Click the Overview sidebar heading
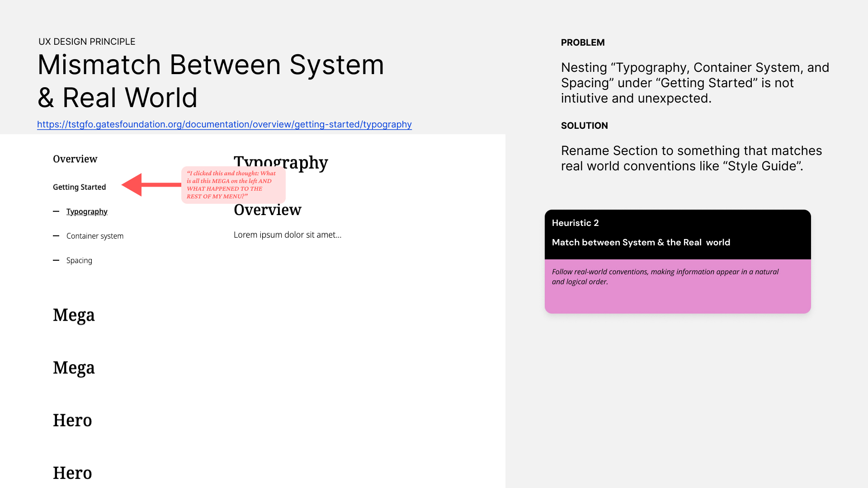 [x=75, y=159]
